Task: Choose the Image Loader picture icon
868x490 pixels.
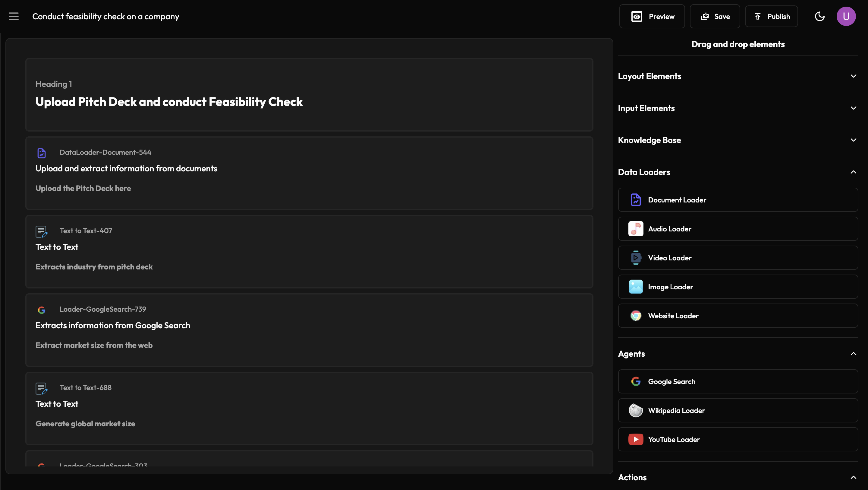Action: tap(636, 287)
